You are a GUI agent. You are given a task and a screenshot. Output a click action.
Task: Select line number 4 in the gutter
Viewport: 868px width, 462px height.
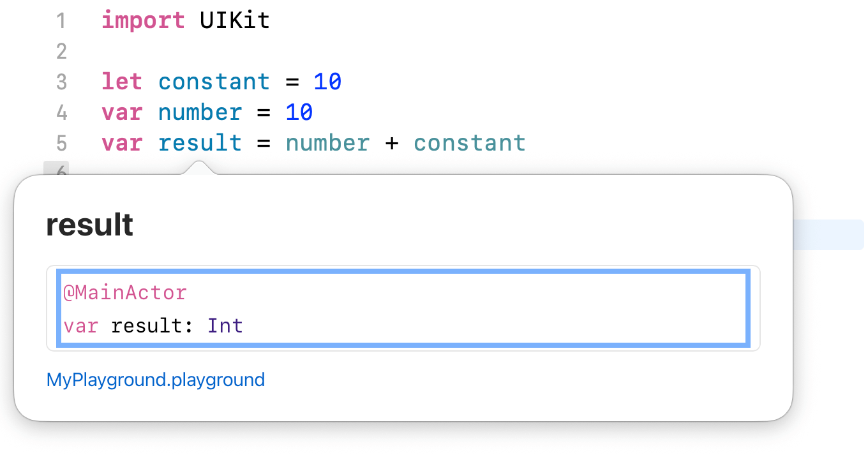point(61,113)
